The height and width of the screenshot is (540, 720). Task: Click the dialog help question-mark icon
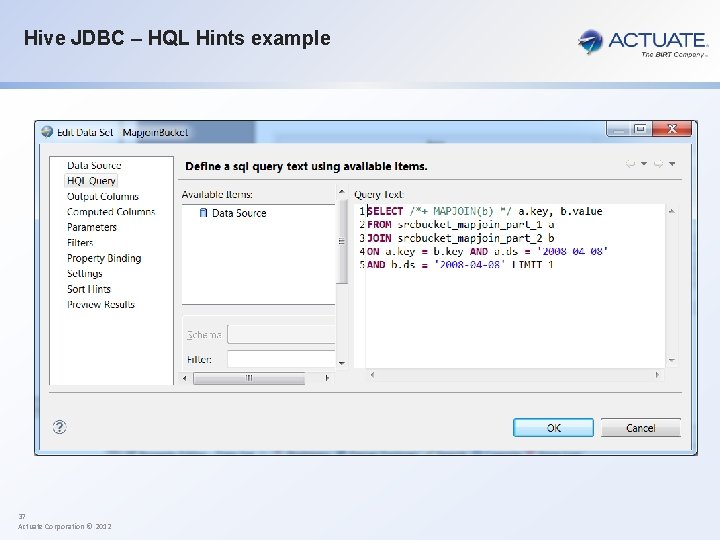60,427
